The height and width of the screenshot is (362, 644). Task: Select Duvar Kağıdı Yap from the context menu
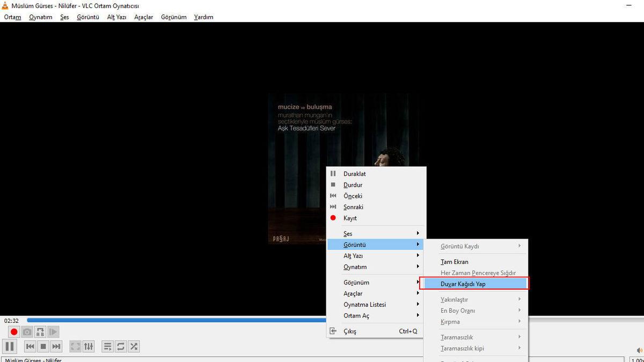[472, 283]
